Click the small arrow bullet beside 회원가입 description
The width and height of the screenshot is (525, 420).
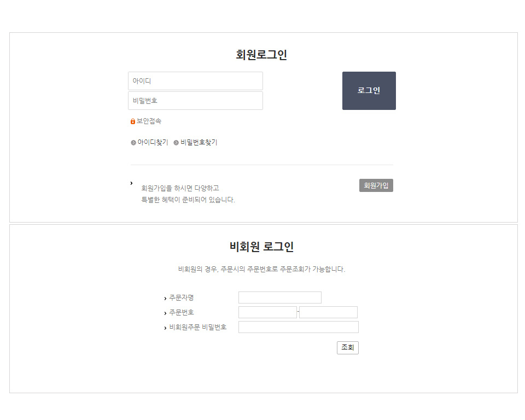pyautogui.click(x=131, y=183)
